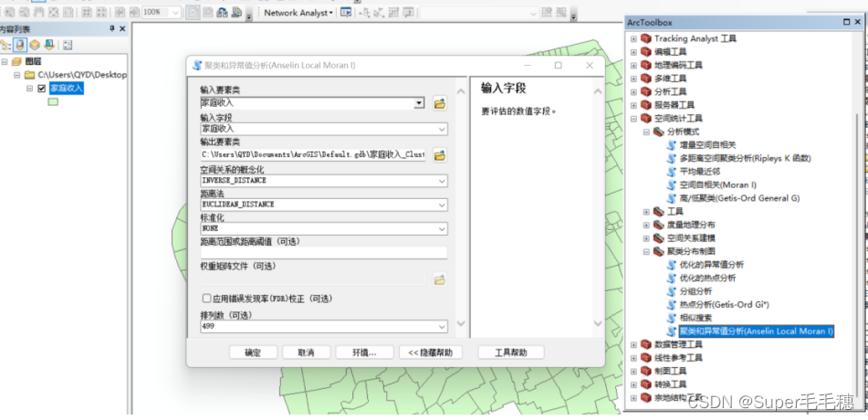Open table of contents Options icon

[x=68, y=46]
